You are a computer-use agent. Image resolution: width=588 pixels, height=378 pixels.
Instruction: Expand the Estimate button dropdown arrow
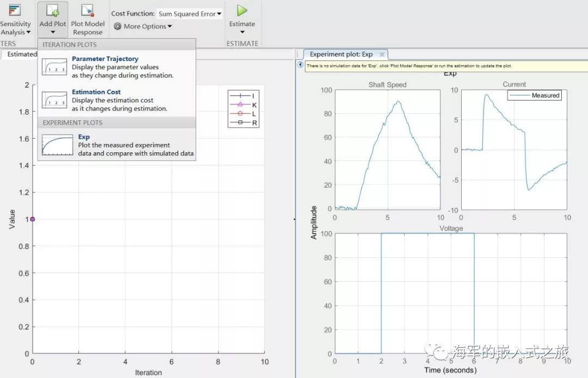[x=242, y=32]
